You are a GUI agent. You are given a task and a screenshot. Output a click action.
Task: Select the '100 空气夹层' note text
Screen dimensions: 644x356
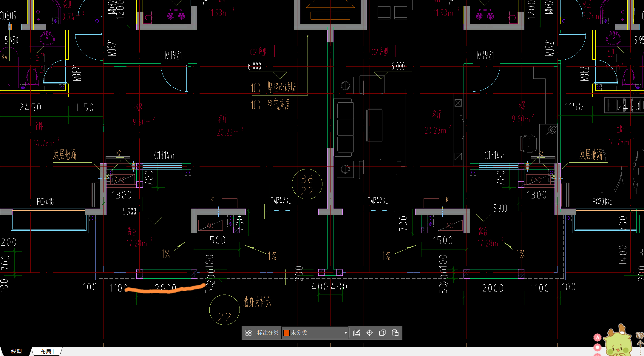point(271,104)
